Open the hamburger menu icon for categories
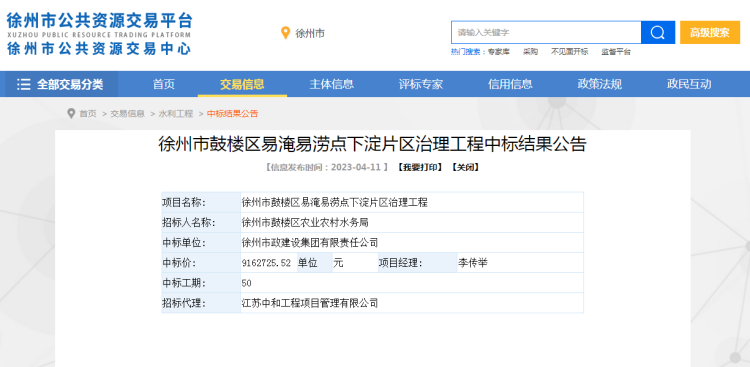 23,84
